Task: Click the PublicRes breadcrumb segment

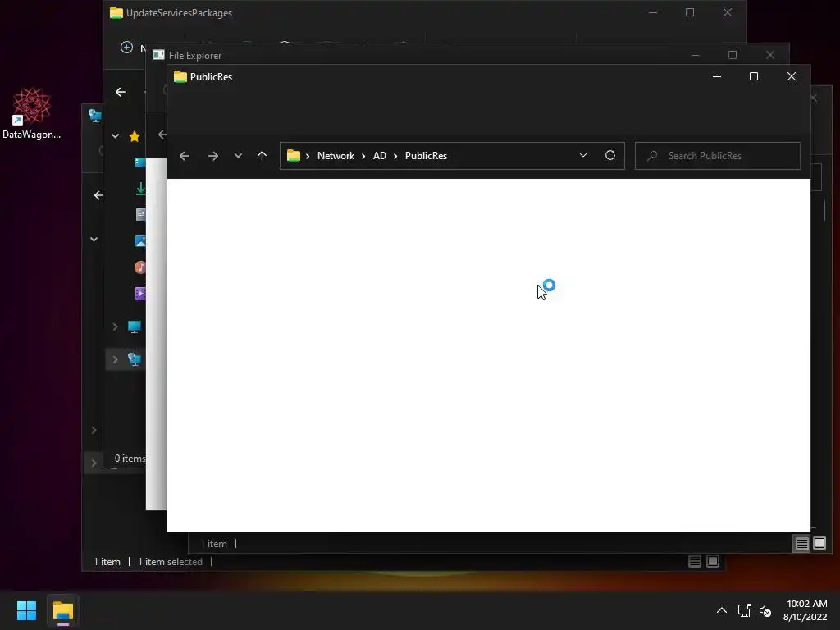Action: [x=426, y=156]
